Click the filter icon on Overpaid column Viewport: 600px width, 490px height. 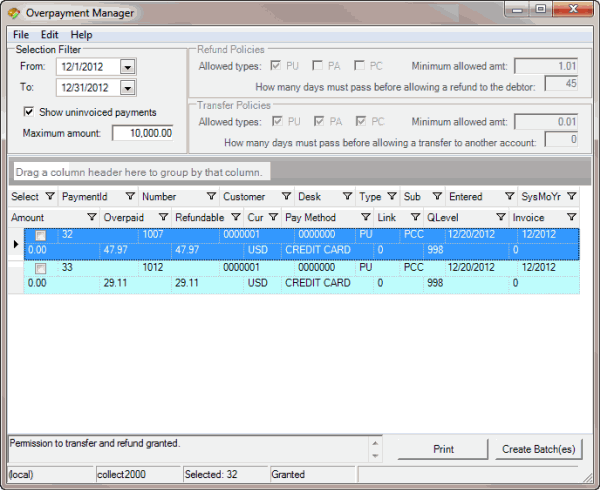[x=161, y=217]
